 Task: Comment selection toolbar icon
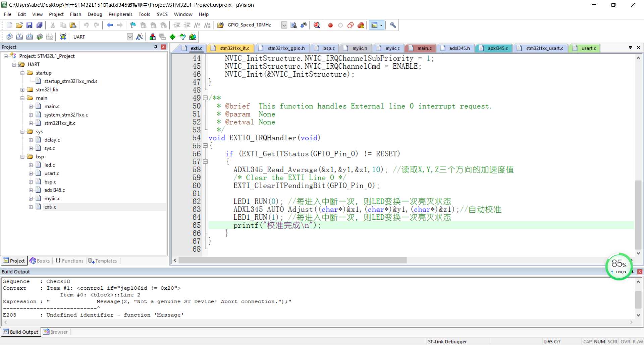point(197,25)
